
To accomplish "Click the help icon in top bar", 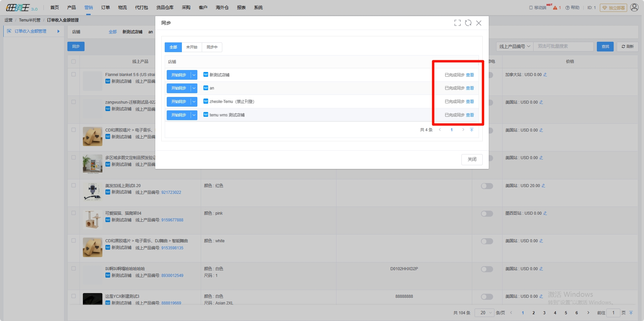I will [x=568, y=8].
